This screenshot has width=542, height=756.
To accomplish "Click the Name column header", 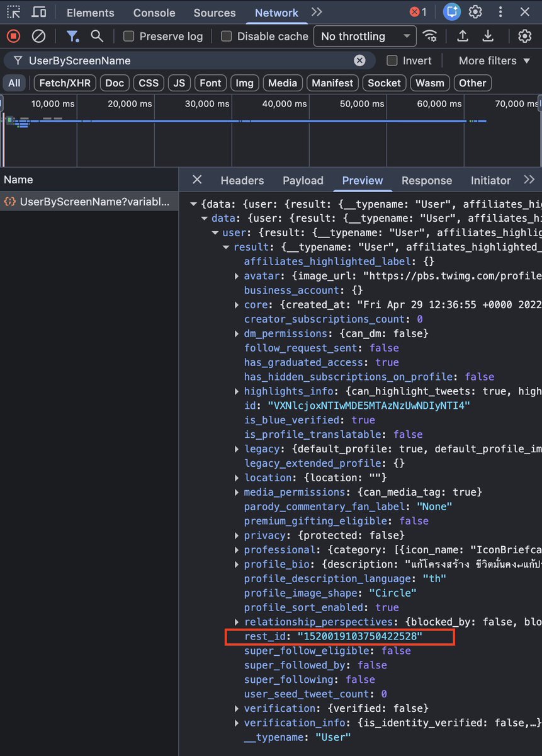I will pos(89,180).
